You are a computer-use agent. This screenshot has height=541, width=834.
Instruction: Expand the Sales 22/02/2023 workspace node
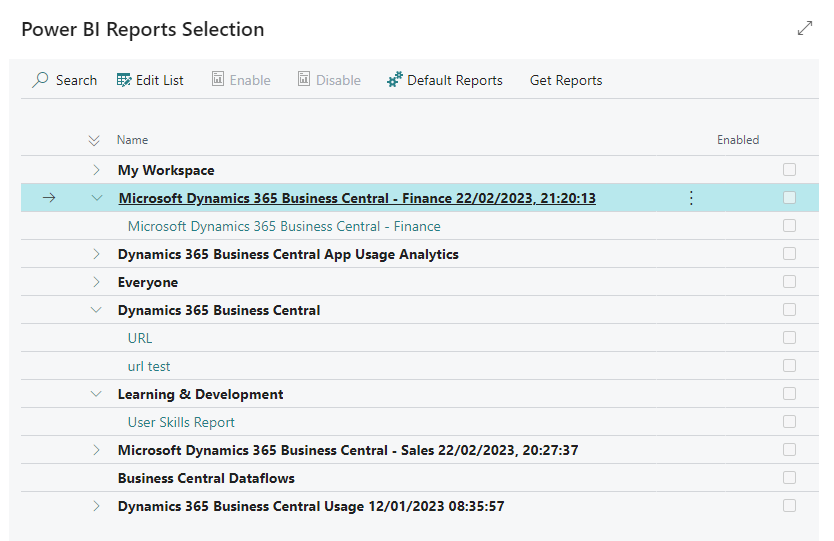[96, 450]
